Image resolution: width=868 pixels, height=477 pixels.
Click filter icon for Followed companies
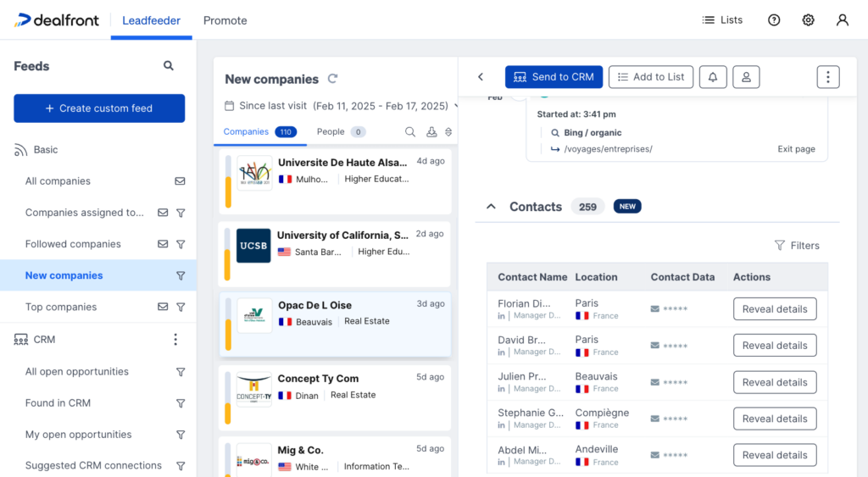(x=181, y=244)
